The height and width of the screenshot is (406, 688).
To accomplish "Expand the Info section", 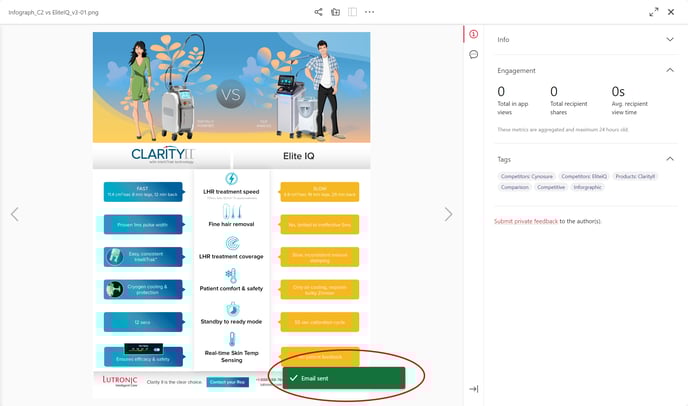I will (x=669, y=39).
